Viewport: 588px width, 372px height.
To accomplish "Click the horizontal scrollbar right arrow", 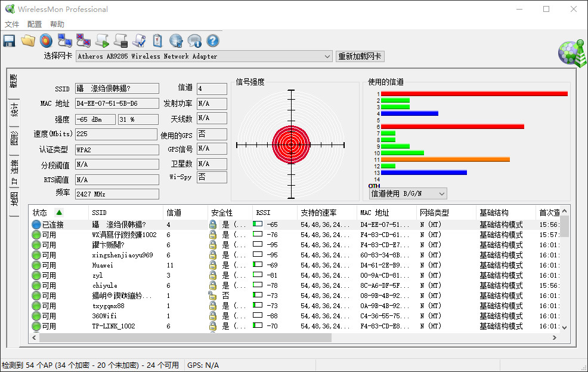I will pyautogui.click(x=554, y=338).
